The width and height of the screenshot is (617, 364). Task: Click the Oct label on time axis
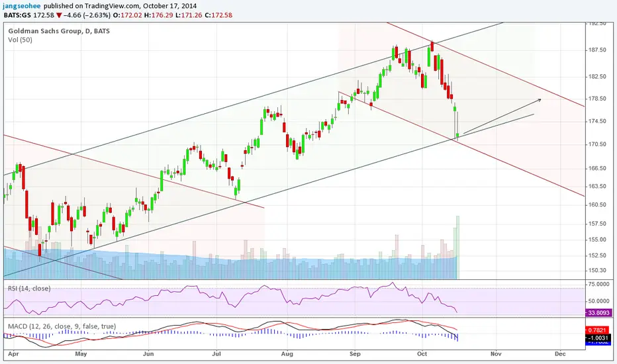click(422, 354)
